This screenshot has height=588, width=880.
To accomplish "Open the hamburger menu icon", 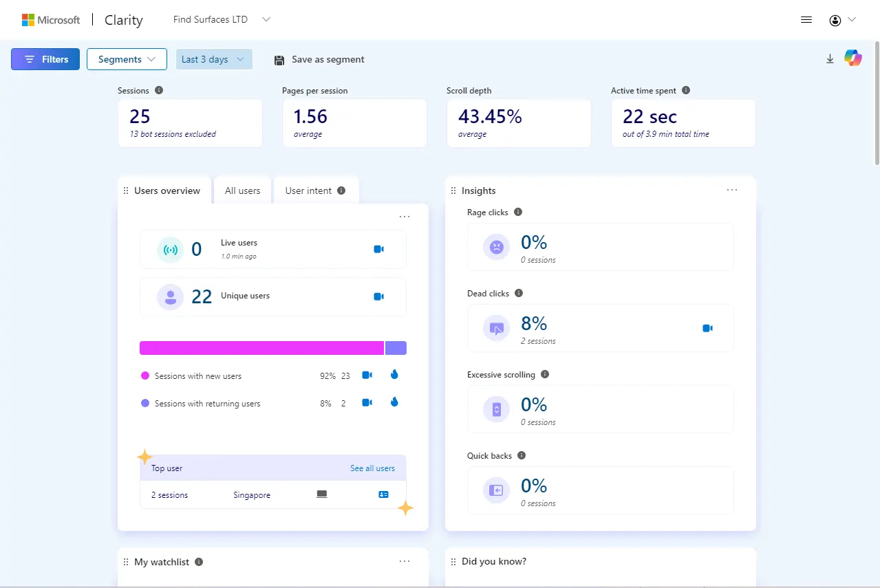I will pos(806,20).
